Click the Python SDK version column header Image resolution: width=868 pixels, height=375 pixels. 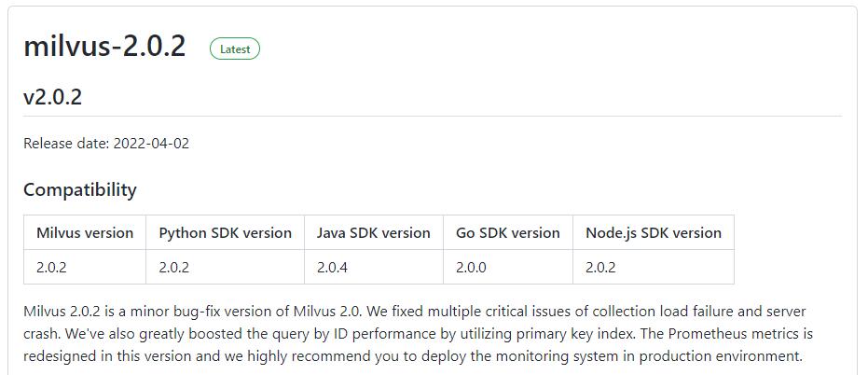[225, 233]
